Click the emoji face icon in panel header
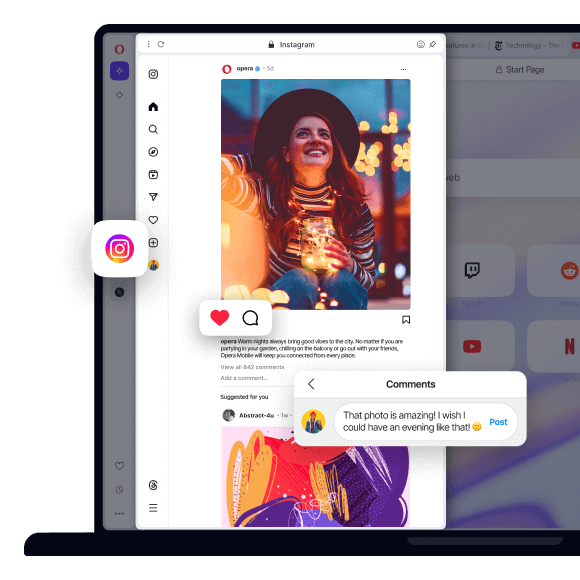This screenshot has height=580, width=580. point(421,44)
